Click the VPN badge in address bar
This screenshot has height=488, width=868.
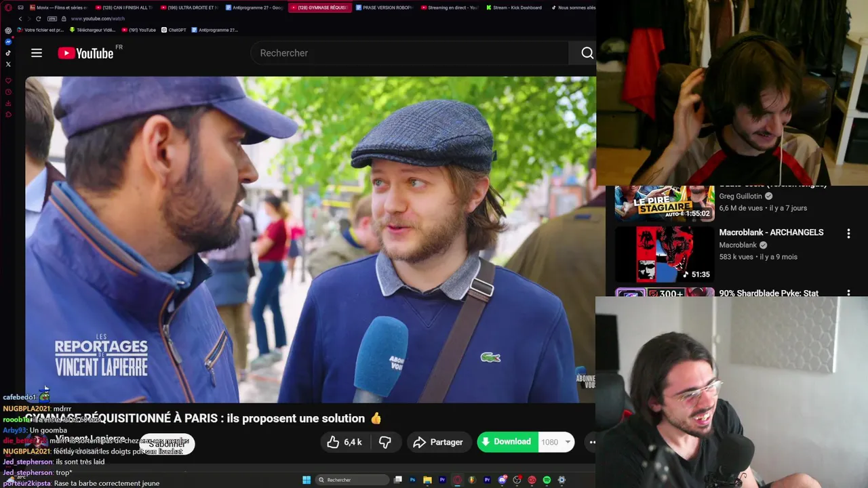(x=52, y=19)
